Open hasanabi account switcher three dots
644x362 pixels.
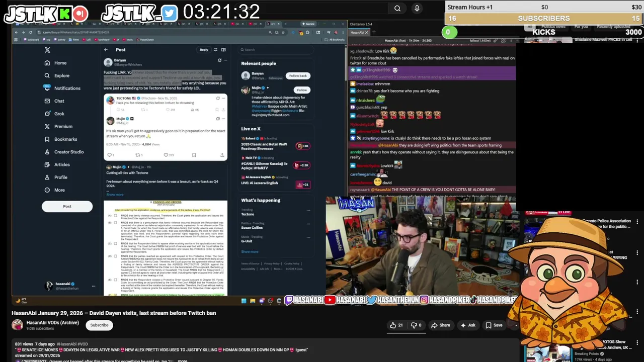click(x=93, y=286)
